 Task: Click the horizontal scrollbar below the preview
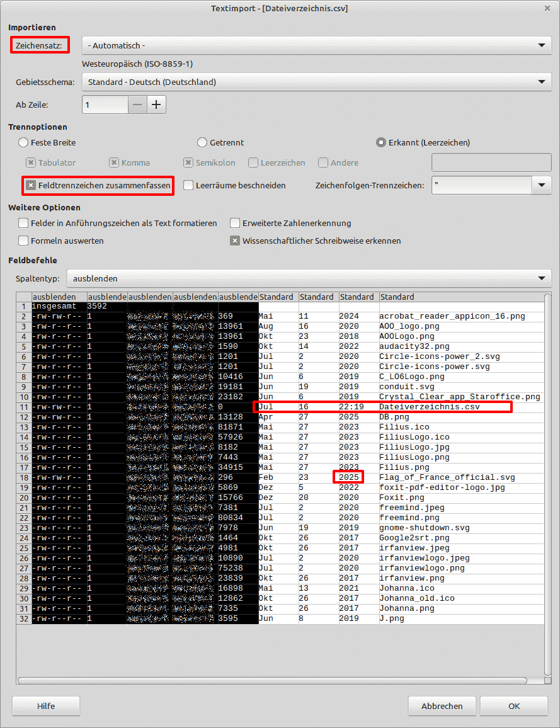click(x=272, y=680)
